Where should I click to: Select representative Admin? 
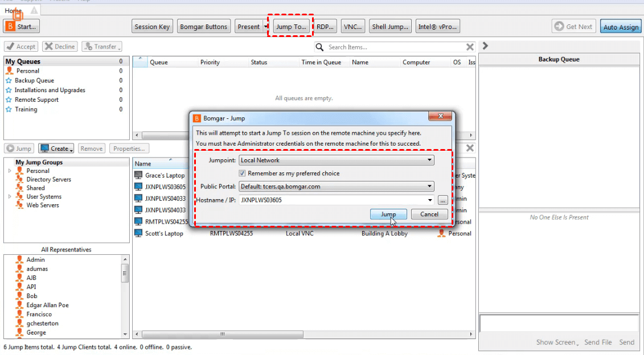(35, 259)
